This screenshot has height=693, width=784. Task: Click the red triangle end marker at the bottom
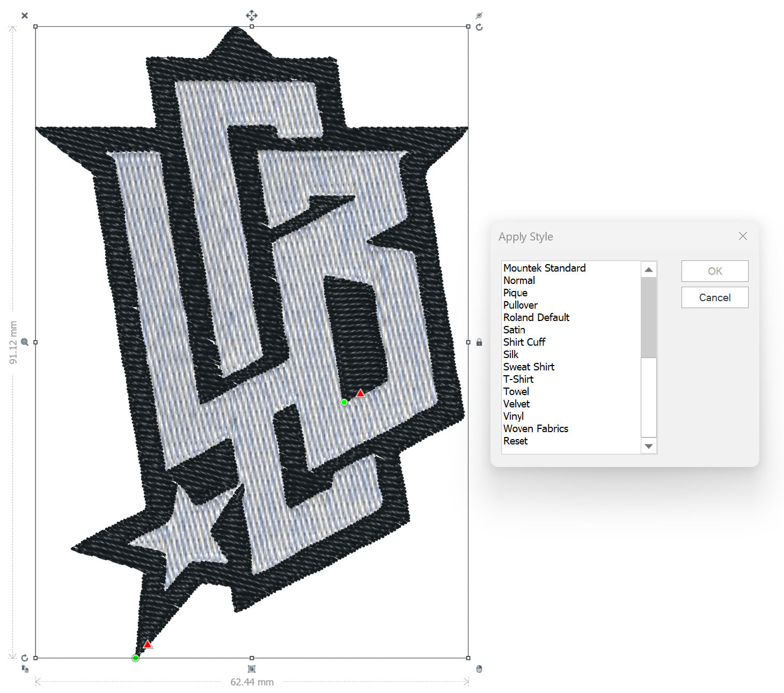(148, 644)
